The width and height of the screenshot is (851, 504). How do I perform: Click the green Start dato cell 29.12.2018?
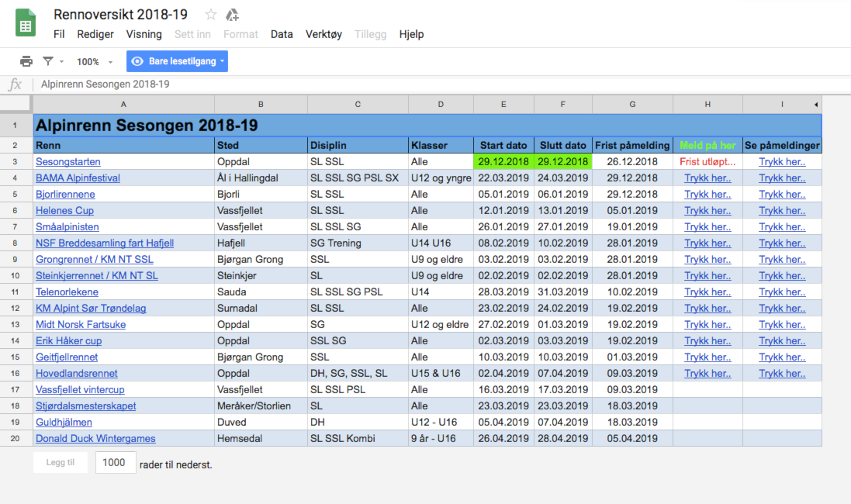point(503,162)
